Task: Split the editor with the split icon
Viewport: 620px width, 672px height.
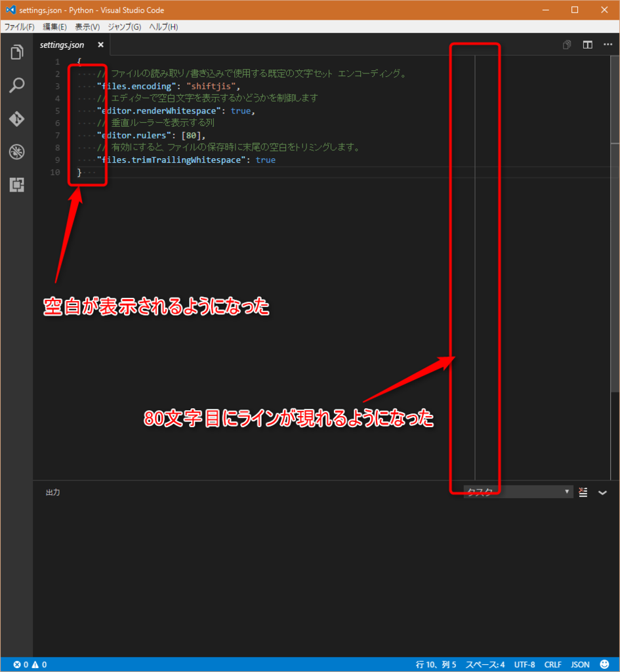Action: 587,45
